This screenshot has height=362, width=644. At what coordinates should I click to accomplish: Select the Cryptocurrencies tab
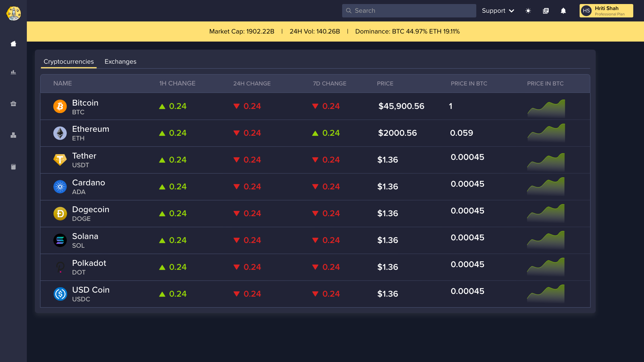click(69, 62)
